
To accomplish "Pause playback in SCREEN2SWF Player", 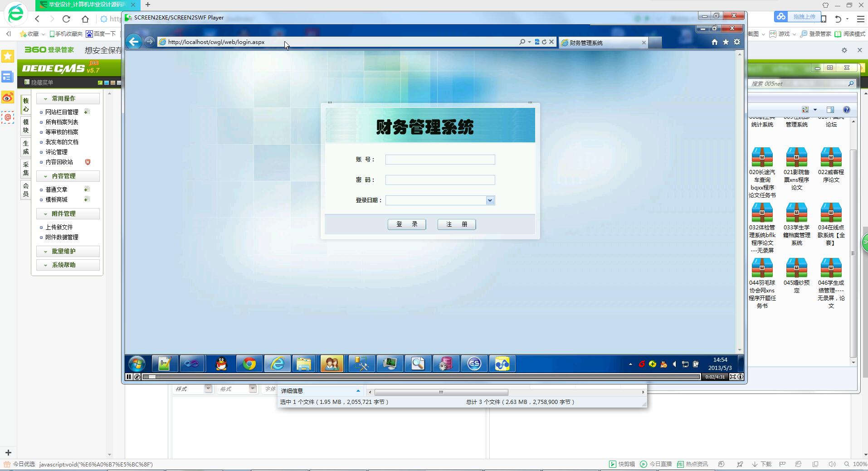I will point(129,377).
